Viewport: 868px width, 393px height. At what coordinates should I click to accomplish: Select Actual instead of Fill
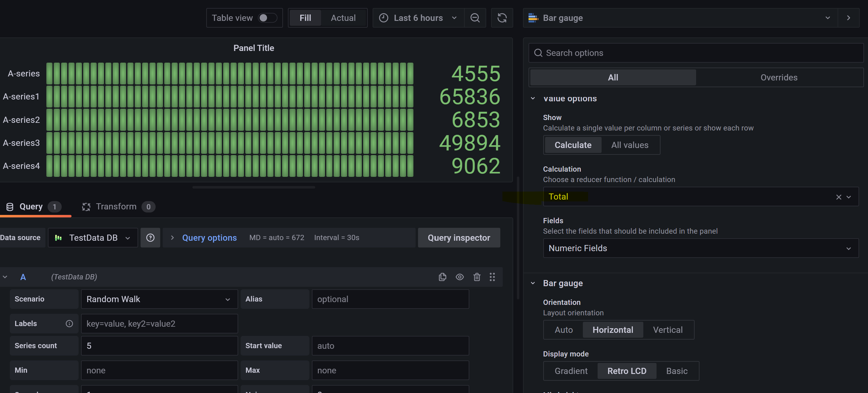343,18
